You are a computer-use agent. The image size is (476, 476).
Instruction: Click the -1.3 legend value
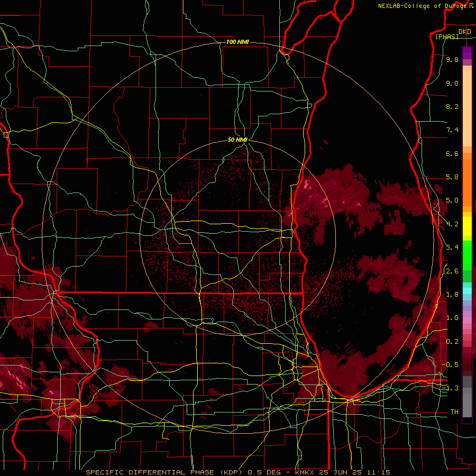coord(450,388)
